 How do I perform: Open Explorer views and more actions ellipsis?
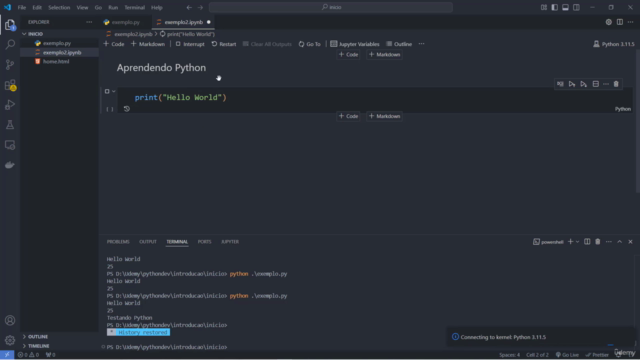pos(89,22)
